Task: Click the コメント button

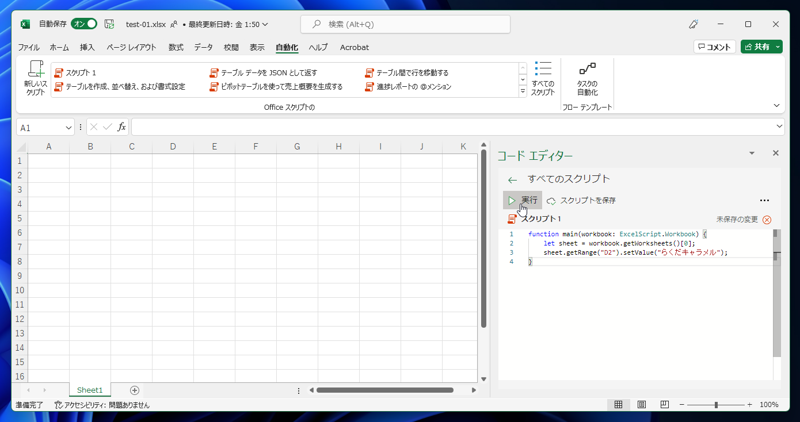Action: (714, 46)
